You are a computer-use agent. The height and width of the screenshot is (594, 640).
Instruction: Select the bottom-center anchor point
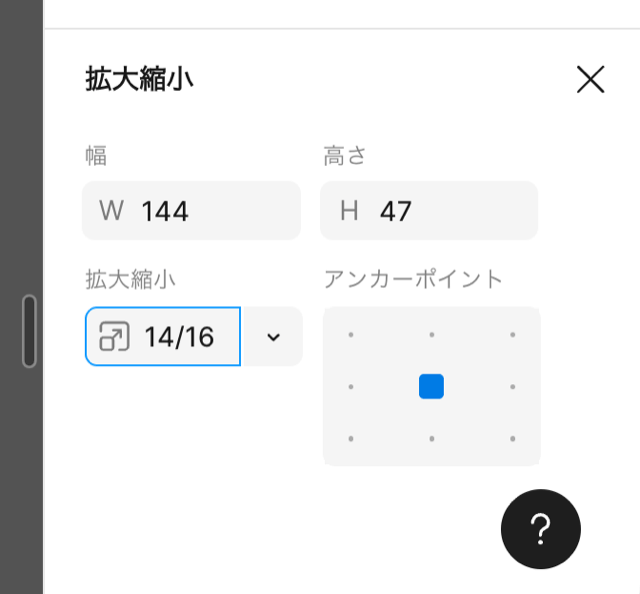(431, 438)
